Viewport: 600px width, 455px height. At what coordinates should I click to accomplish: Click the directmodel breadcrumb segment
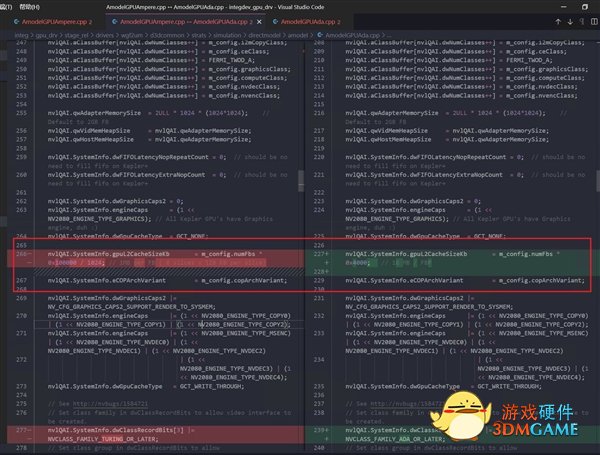264,35
